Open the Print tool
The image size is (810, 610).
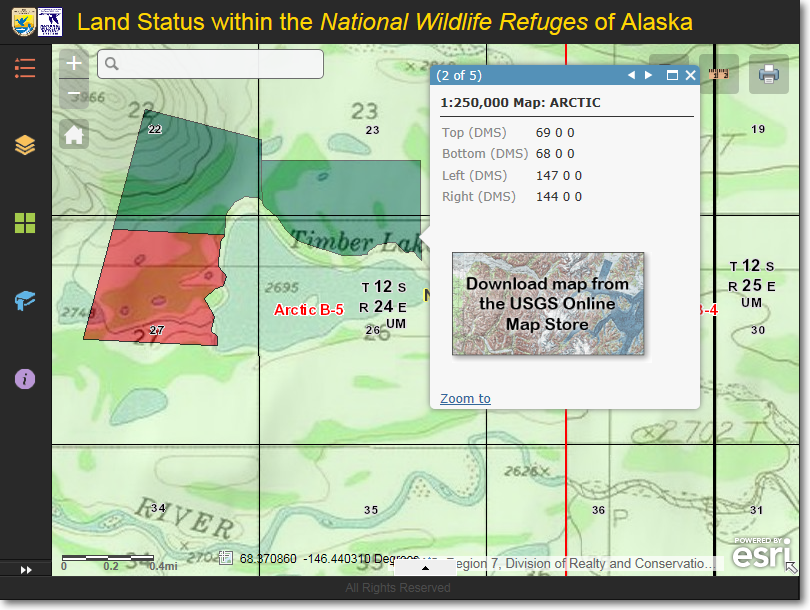[x=768, y=74]
